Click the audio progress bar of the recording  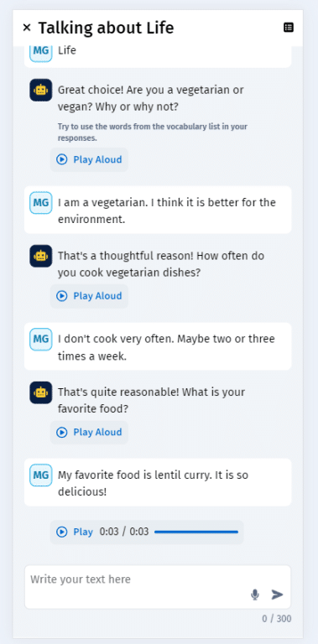[x=196, y=532]
